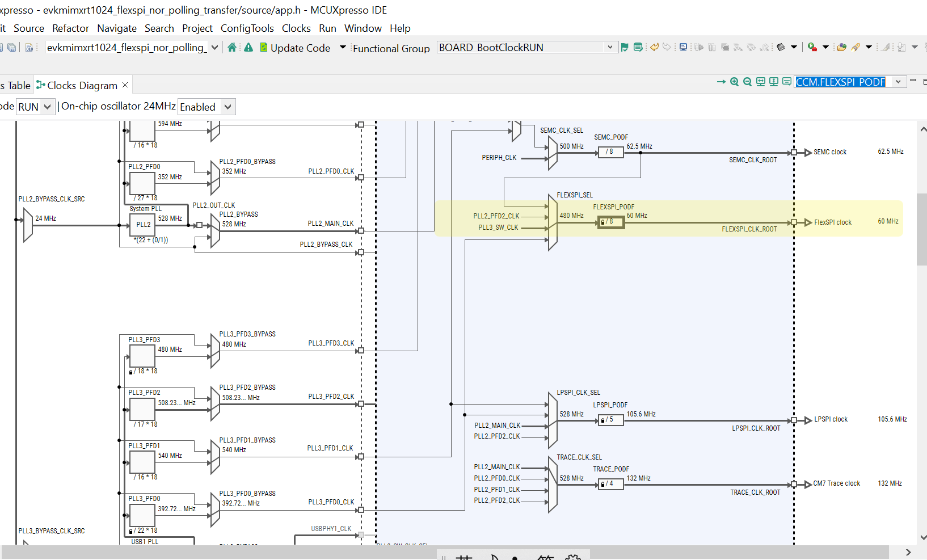927x560 pixels.
Task: Click the fit-to-height diagram icon
Action: (x=774, y=82)
